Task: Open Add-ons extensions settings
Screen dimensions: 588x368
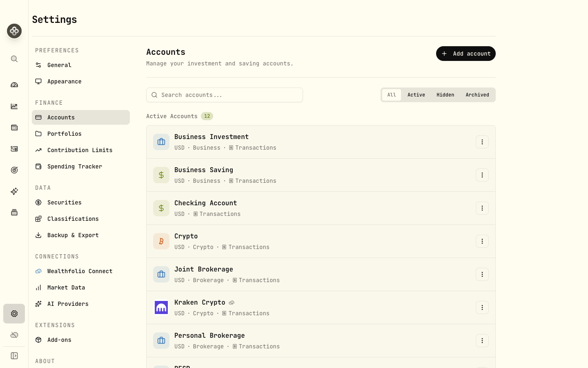Action: pos(81,340)
